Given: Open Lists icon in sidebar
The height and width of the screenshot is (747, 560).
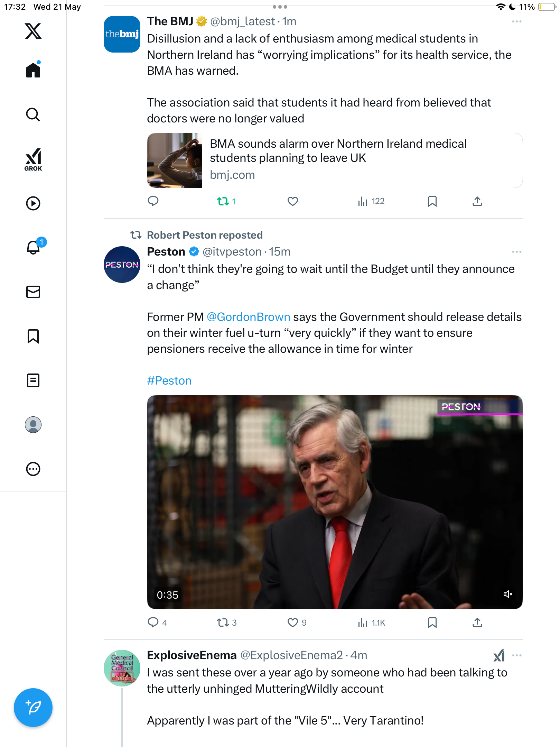Looking at the screenshot, I should 33,380.
